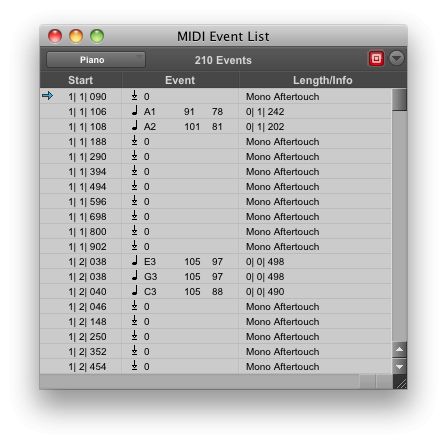Click the Event column header

[x=180, y=80]
